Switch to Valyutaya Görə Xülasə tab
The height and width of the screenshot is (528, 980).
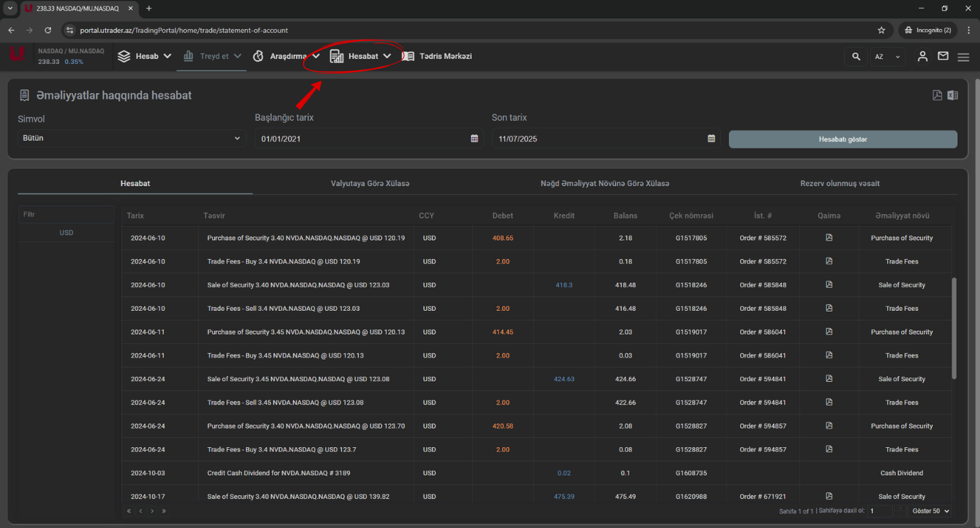[x=370, y=184]
